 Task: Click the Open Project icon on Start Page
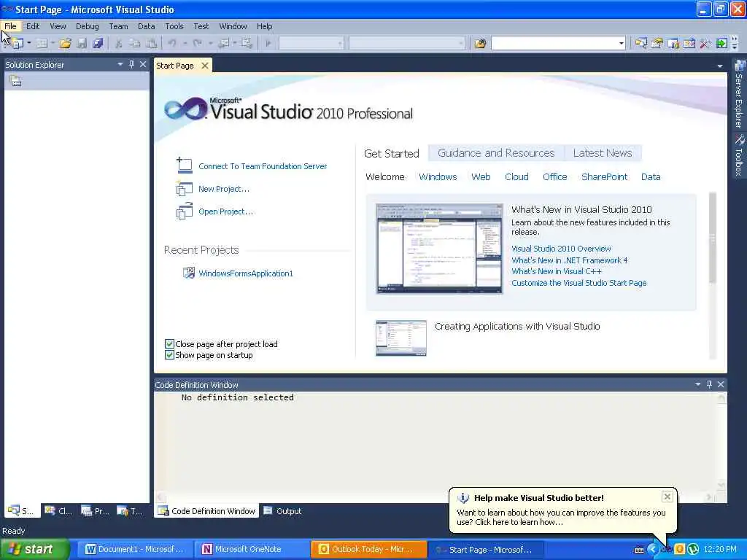coord(185,211)
